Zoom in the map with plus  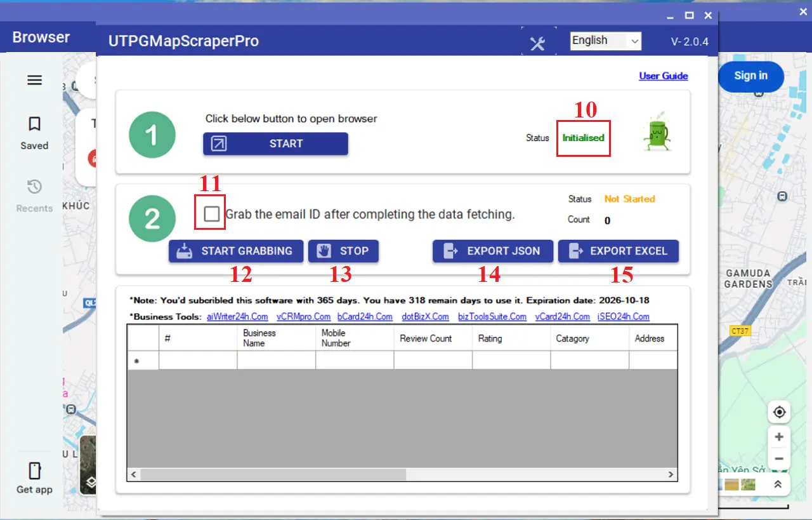click(779, 437)
